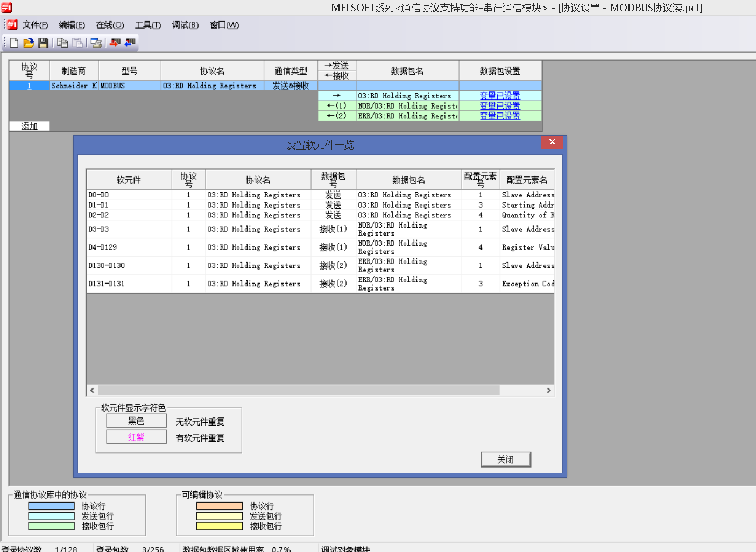Open the 在线(O) menu

click(110, 25)
